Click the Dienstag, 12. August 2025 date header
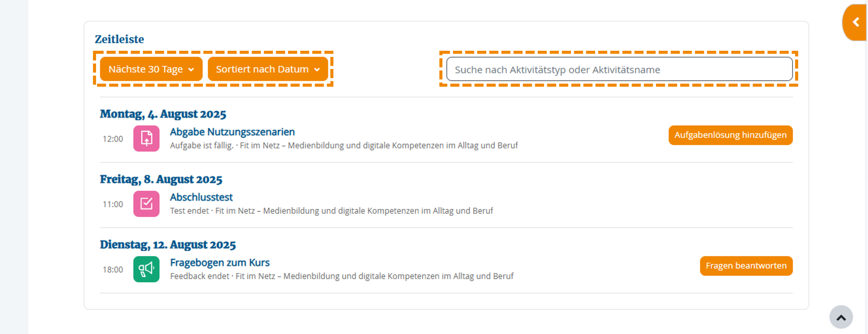Image resolution: width=868 pixels, height=334 pixels. 168,245
